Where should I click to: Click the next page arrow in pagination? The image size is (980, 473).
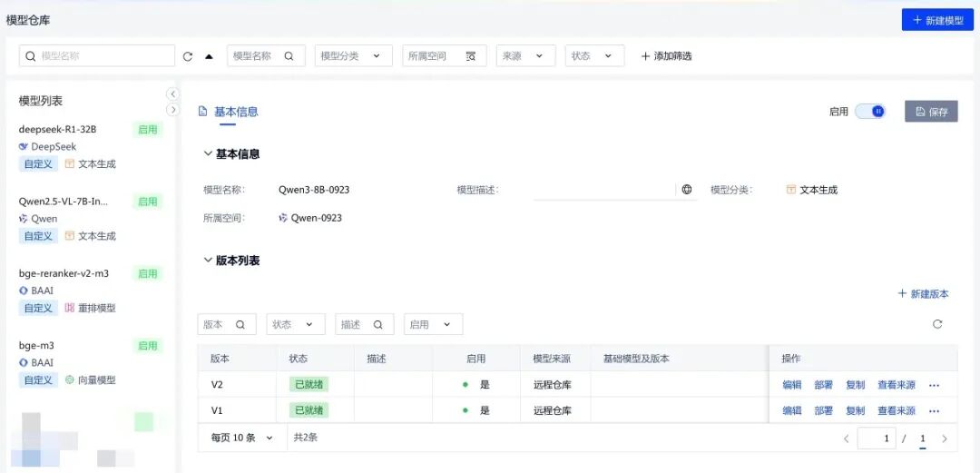pos(945,439)
